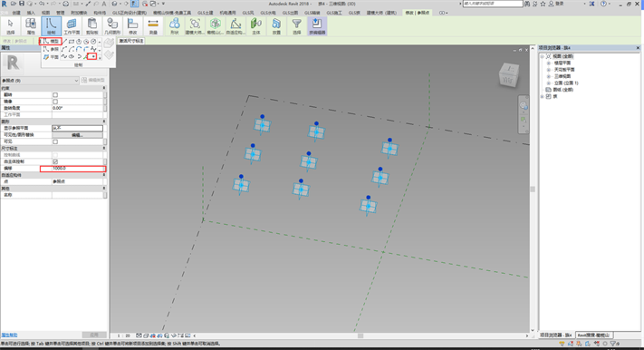Collapse the 尺寸标注 properties section
This screenshot has height=350, width=644.
104,148
